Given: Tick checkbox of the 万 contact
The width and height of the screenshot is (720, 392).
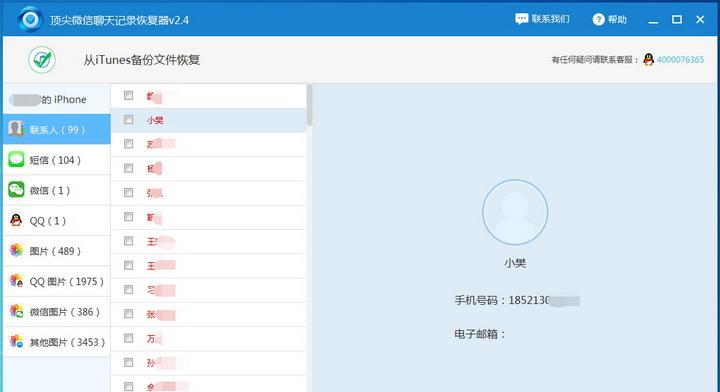Looking at the screenshot, I should point(129,338).
